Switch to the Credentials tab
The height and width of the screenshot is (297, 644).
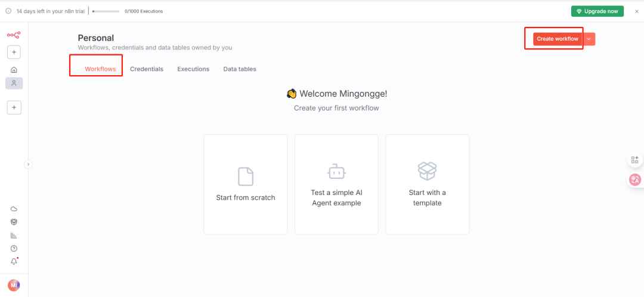(x=147, y=69)
